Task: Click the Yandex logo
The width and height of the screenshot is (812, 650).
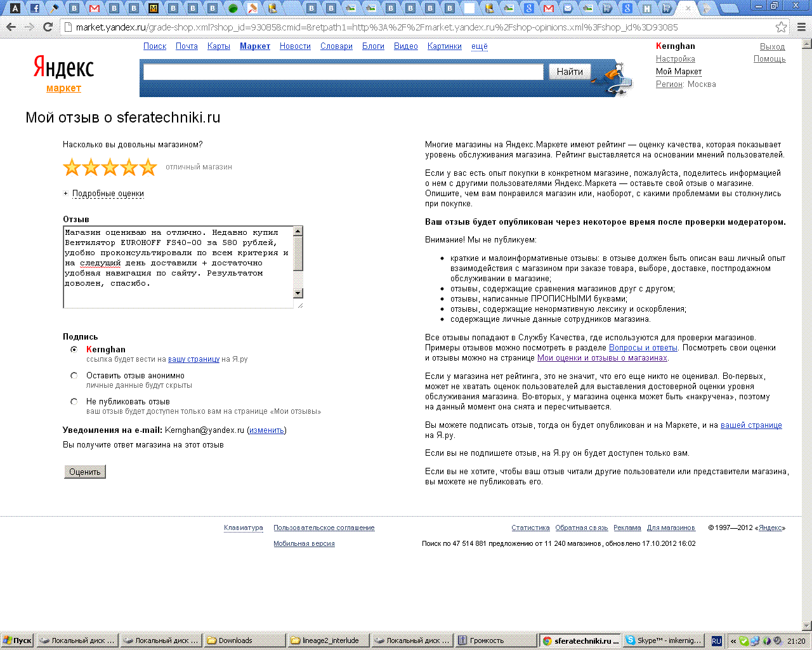Action: tap(63, 67)
